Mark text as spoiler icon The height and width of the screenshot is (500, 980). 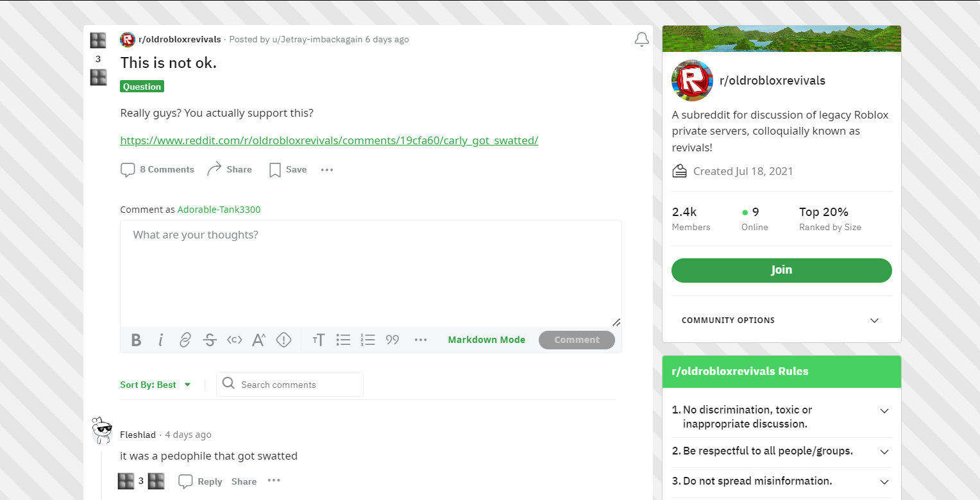[x=283, y=340]
